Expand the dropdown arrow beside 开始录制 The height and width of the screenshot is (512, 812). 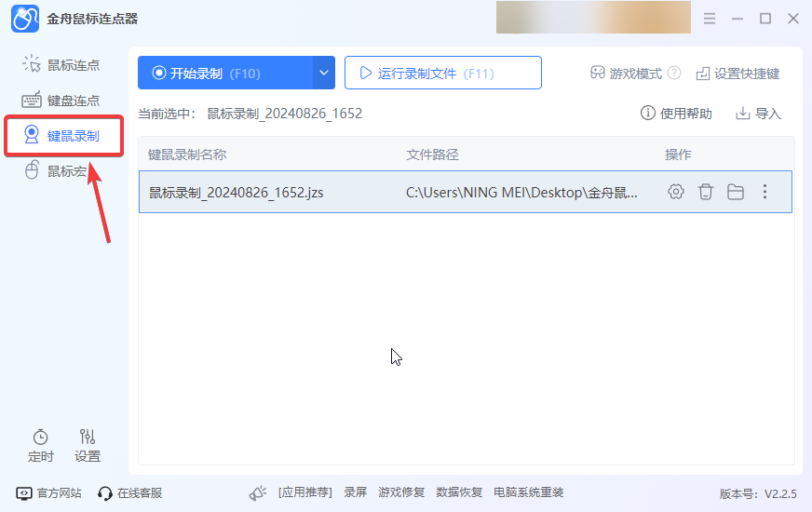pos(324,73)
